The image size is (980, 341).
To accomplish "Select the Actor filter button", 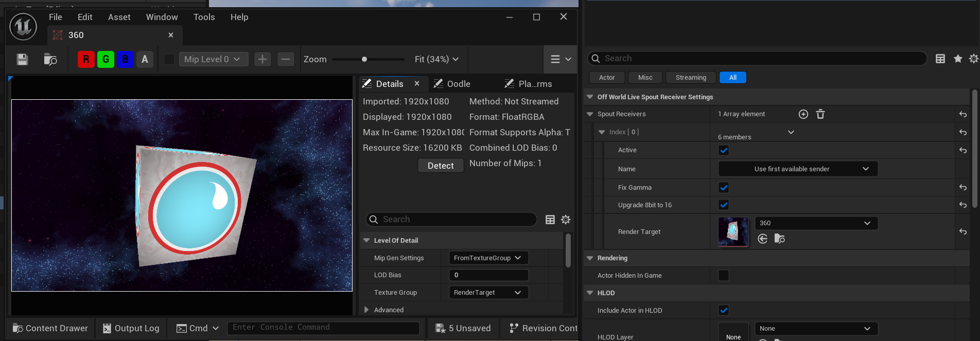I will (x=607, y=77).
